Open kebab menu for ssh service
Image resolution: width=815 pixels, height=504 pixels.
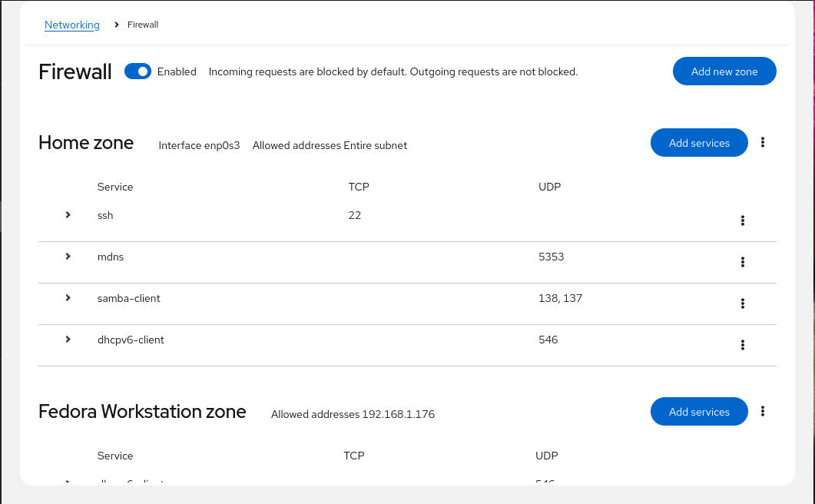click(743, 220)
